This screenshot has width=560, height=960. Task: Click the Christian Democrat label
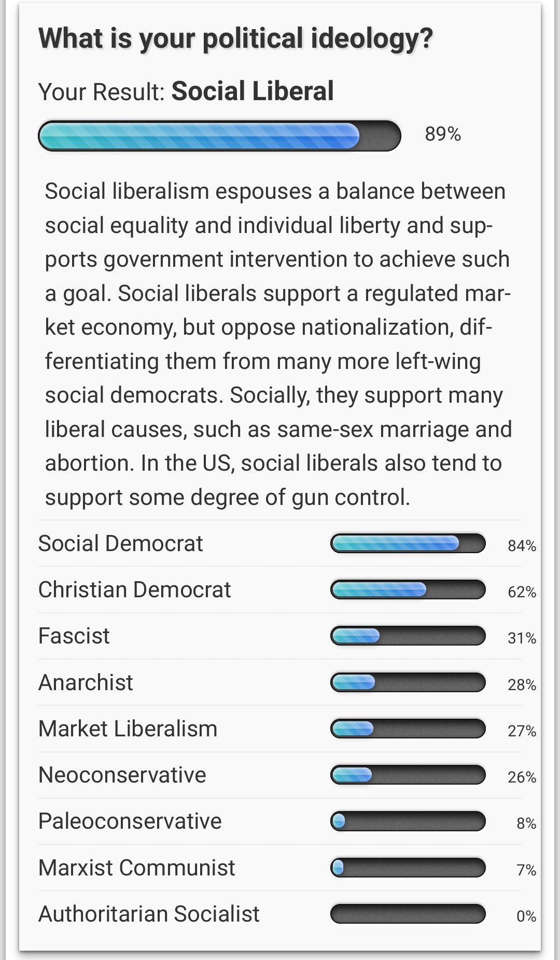tap(134, 589)
